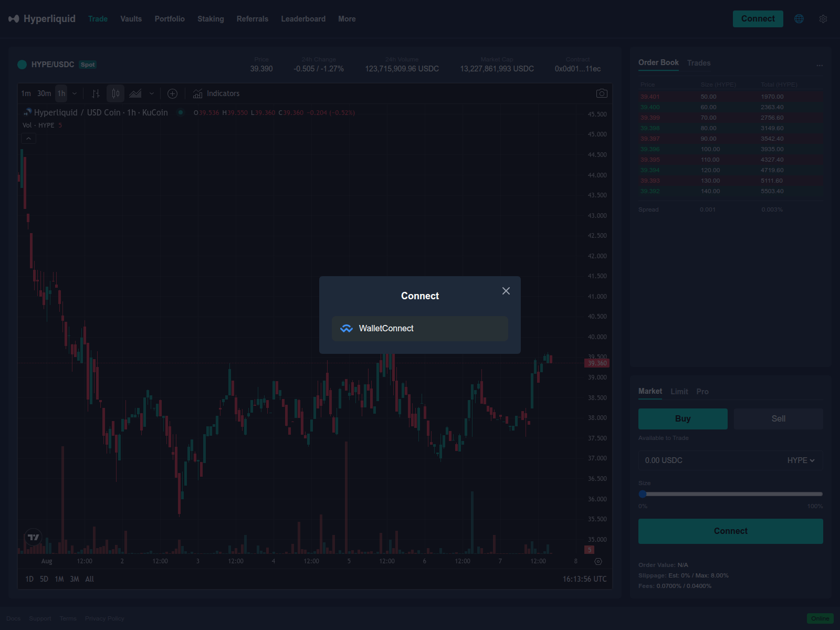Close the Connect dialog
This screenshot has width=840, height=630.
(x=506, y=291)
